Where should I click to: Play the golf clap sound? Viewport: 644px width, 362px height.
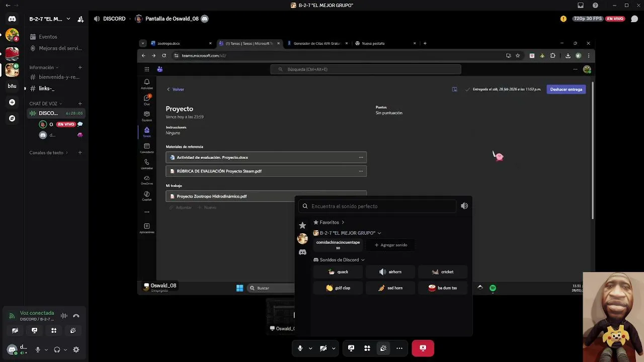tap(338, 288)
